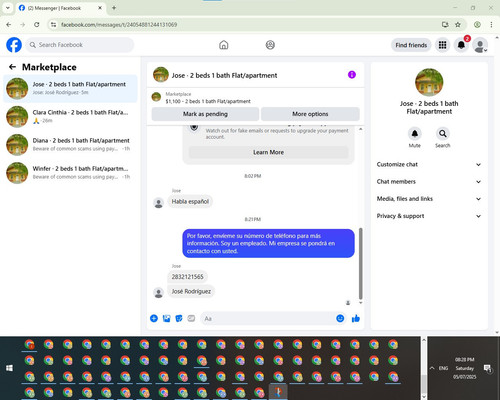The height and width of the screenshot is (400, 500).
Task: Open Winfer conversation
Action: [70, 173]
